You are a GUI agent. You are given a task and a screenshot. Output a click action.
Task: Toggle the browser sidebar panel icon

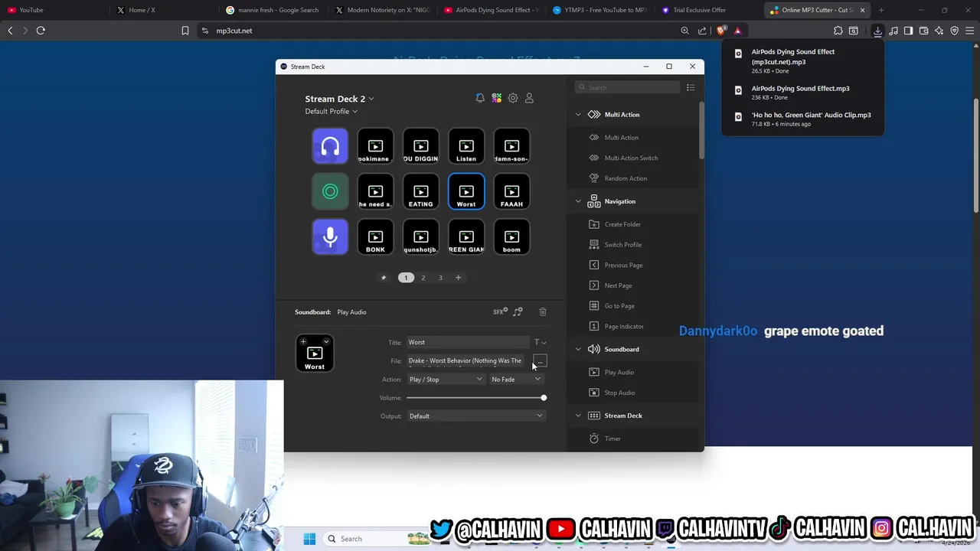pos(908,31)
